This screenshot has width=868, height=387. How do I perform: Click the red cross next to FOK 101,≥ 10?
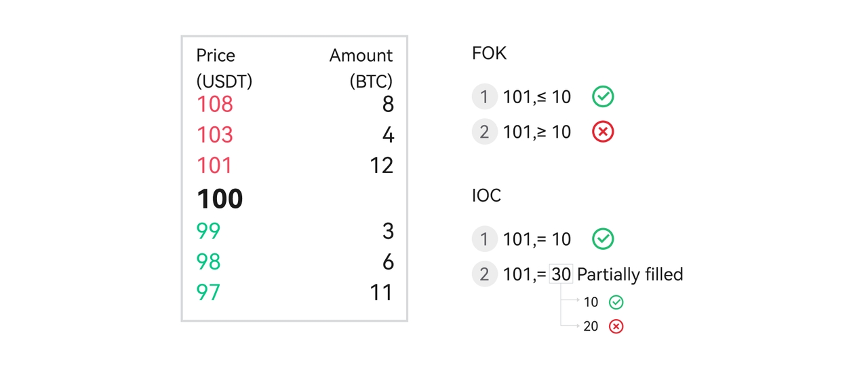[x=603, y=132]
